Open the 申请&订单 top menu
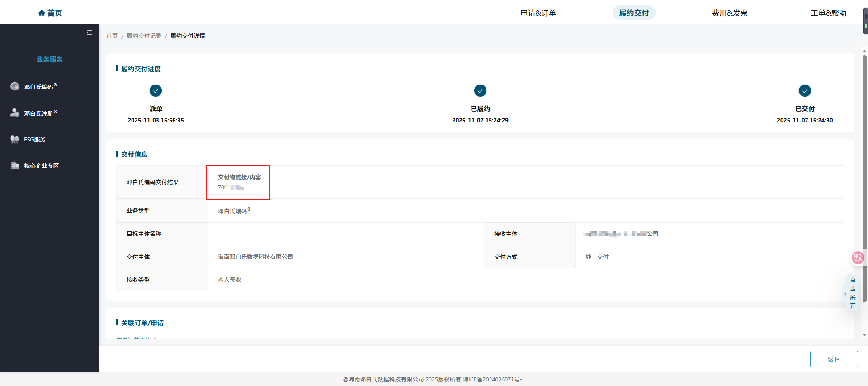This screenshot has height=386, width=868. 538,13
